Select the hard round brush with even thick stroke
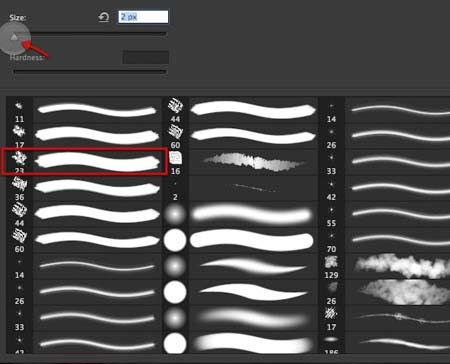The image size is (450, 364). [240, 240]
